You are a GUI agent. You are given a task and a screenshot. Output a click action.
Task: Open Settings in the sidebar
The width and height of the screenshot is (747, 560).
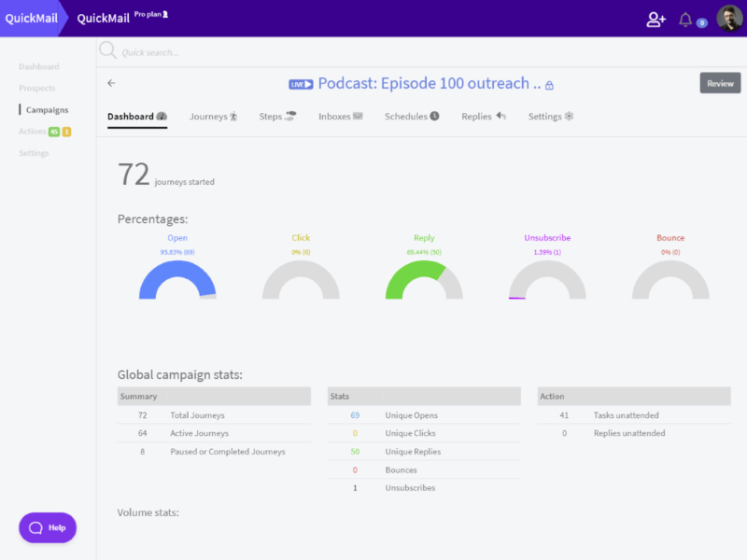point(34,153)
